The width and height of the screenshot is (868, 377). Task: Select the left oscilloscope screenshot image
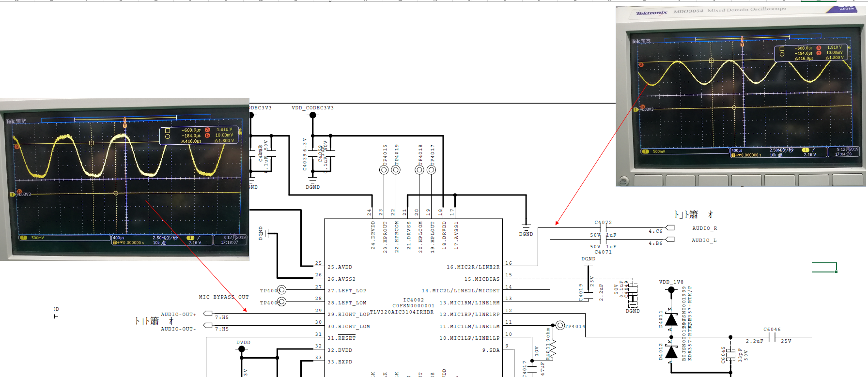pos(124,180)
